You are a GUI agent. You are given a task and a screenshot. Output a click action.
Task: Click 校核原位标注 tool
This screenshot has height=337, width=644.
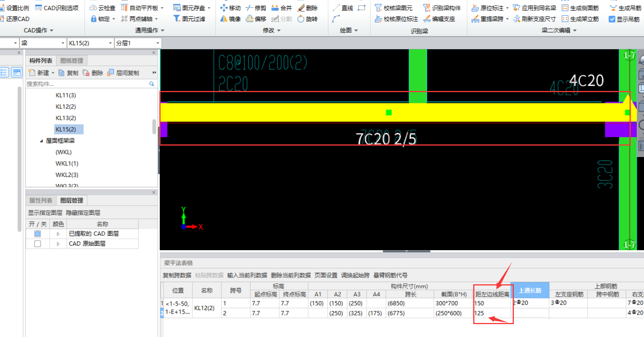pos(396,19)
